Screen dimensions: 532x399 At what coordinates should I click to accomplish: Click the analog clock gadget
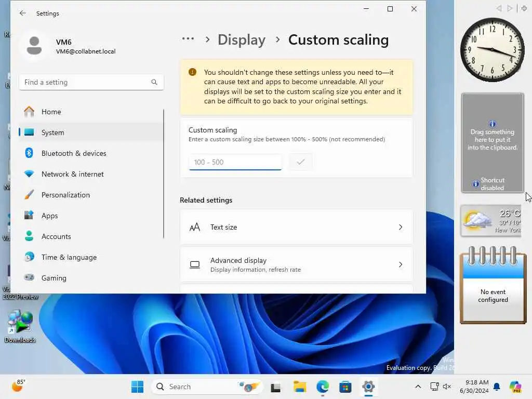[x=492, y=50]
